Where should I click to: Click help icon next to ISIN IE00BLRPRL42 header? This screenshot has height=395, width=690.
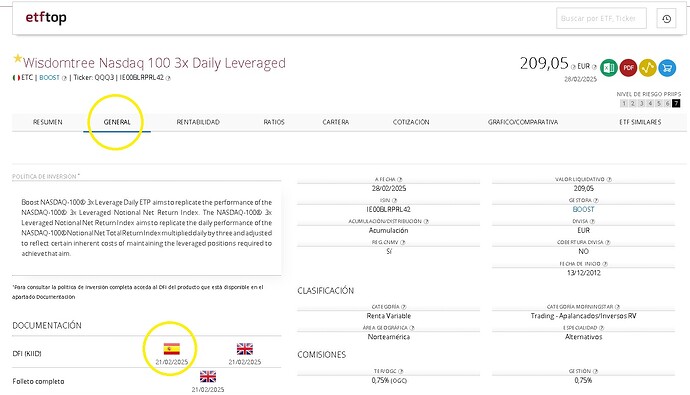(168, 78)
